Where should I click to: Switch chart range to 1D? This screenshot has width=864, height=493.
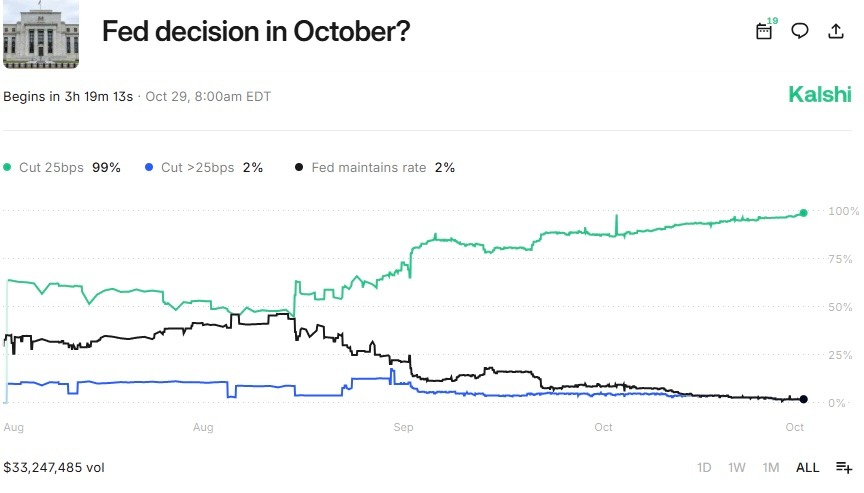(704, 467)
